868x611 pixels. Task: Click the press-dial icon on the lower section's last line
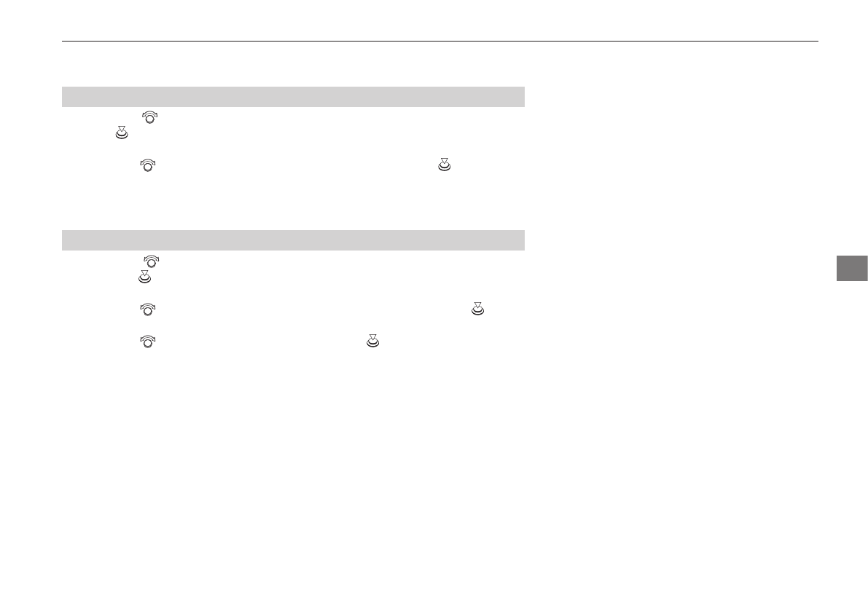point(372,341)
